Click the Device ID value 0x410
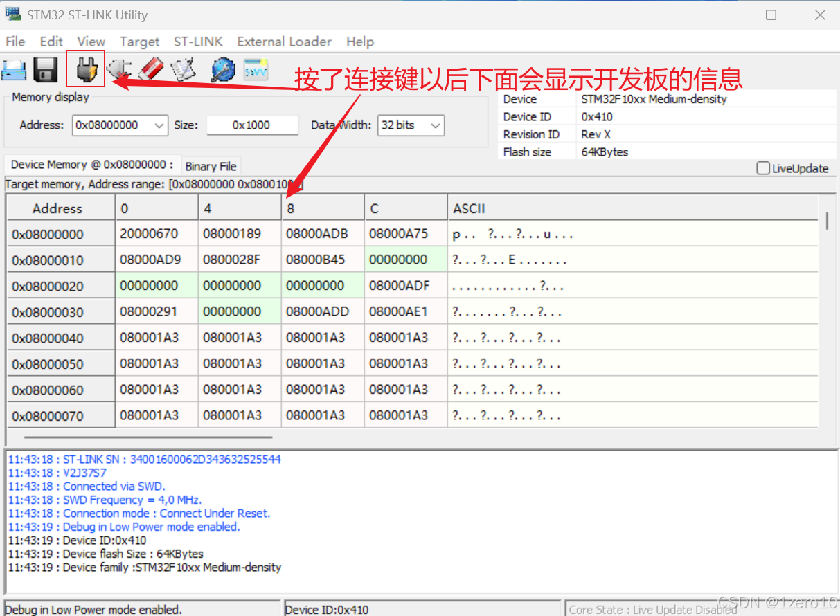This screenshot has height=616, width=840. click(x=597, y=116)
